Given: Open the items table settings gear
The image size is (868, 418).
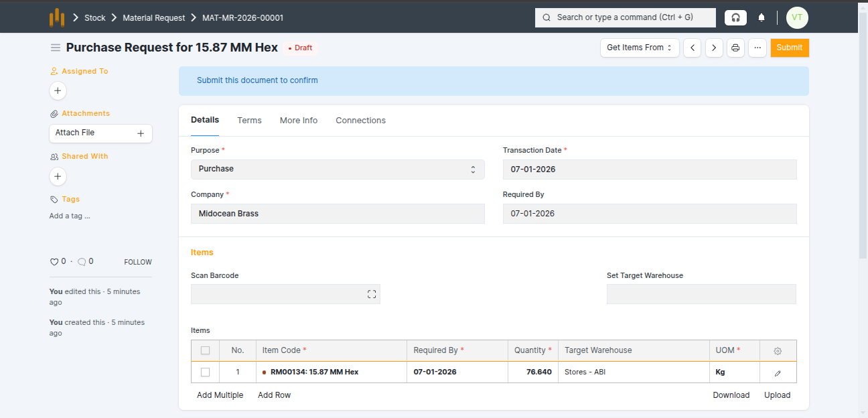Looking at the screenshot, I should (x=778, y=350).
